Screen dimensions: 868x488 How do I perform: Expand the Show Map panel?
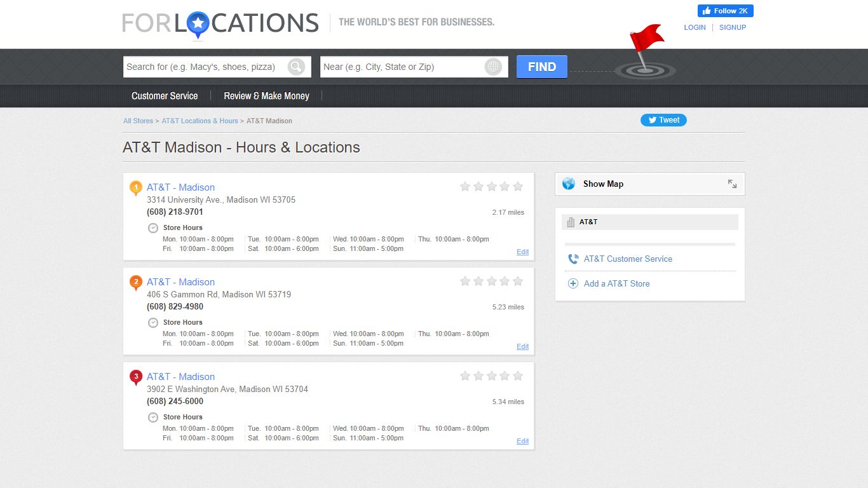pos(732,184)
